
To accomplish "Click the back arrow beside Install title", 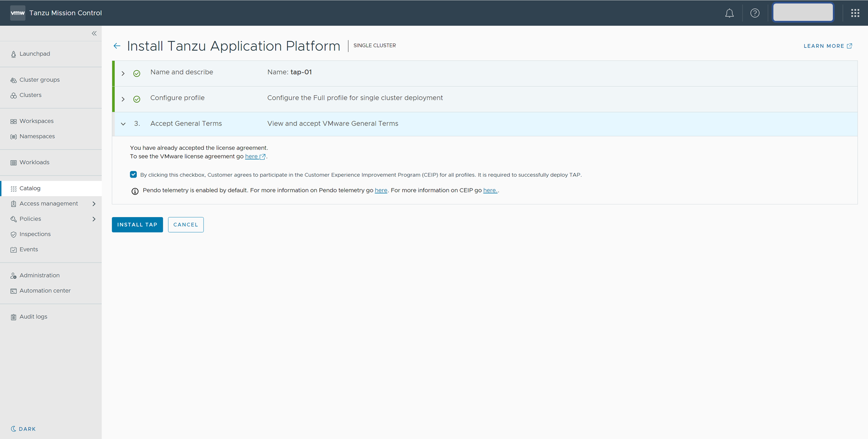I will click(117, 46).
